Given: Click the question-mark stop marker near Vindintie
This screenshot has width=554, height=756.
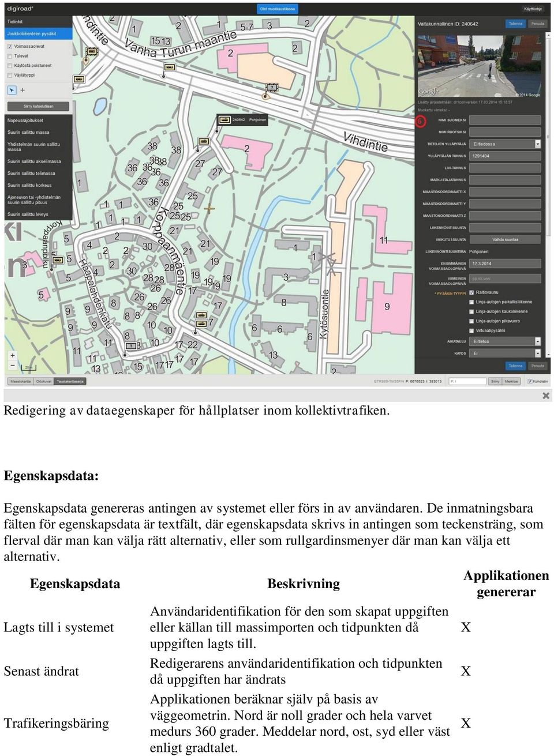Looking at the screenshot, I should (272, 88).
